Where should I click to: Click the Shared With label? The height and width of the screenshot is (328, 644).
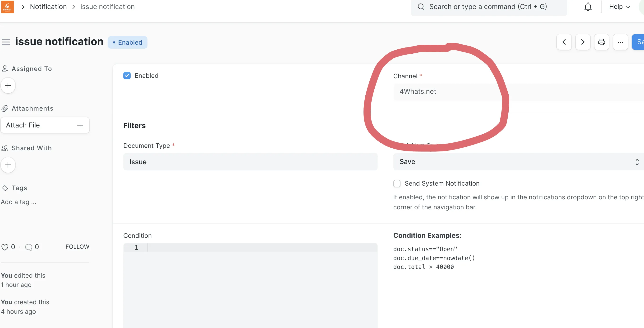coord(32,148)
